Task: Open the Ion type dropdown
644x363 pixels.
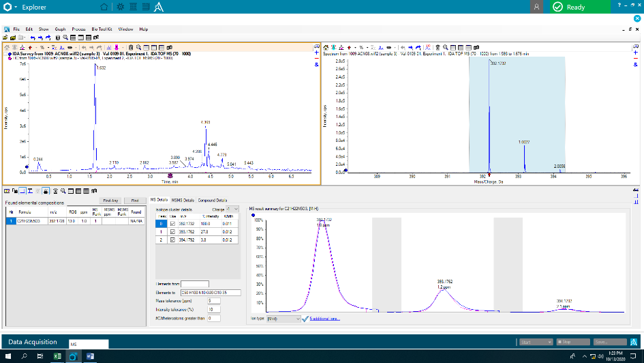Action: [x=283, y=319]
